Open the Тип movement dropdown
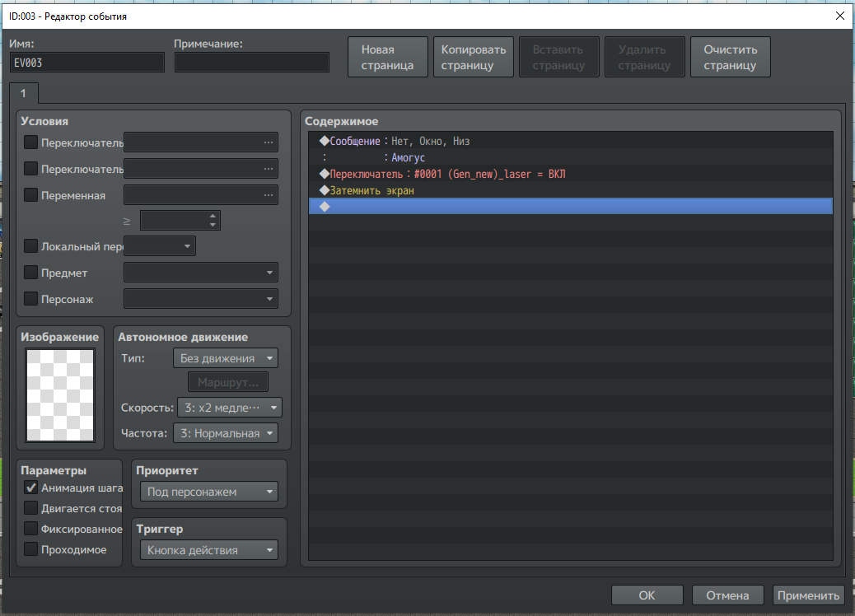 click(225, 358)
